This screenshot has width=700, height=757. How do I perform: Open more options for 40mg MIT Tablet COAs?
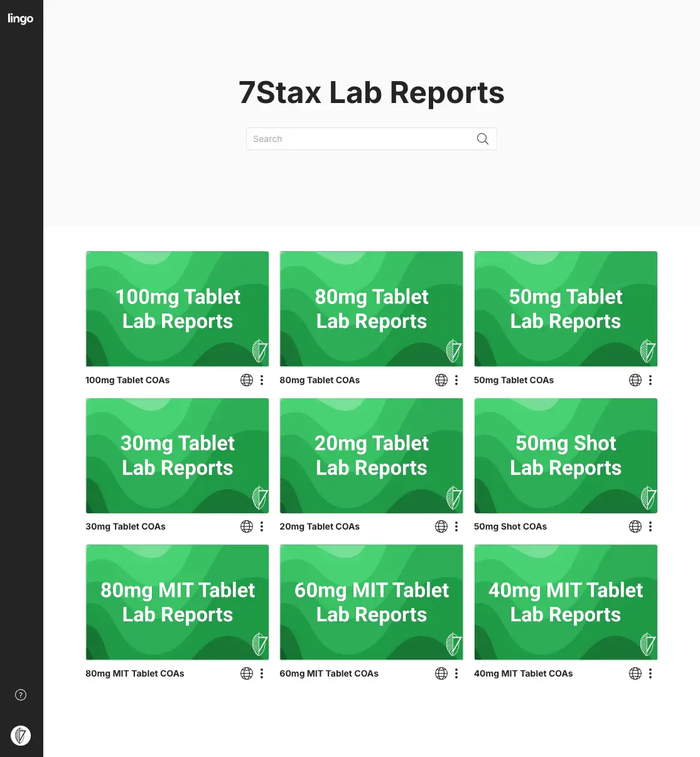pos(650,673)
